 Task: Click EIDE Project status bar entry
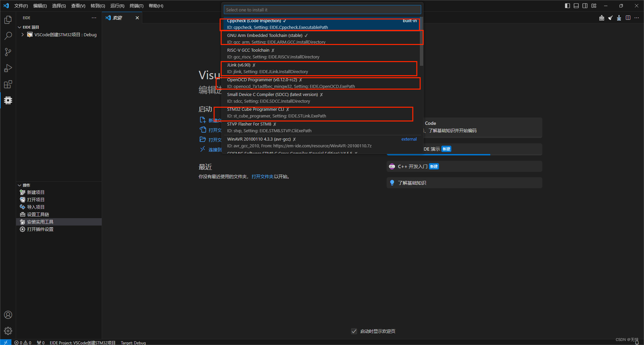click(x=83, y=343)
